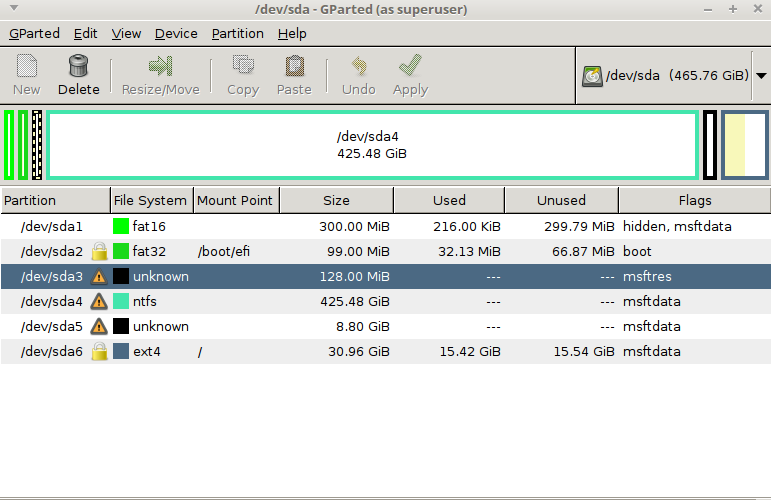
Task: Open the Partition menu
Action: (x=237, y=33)
